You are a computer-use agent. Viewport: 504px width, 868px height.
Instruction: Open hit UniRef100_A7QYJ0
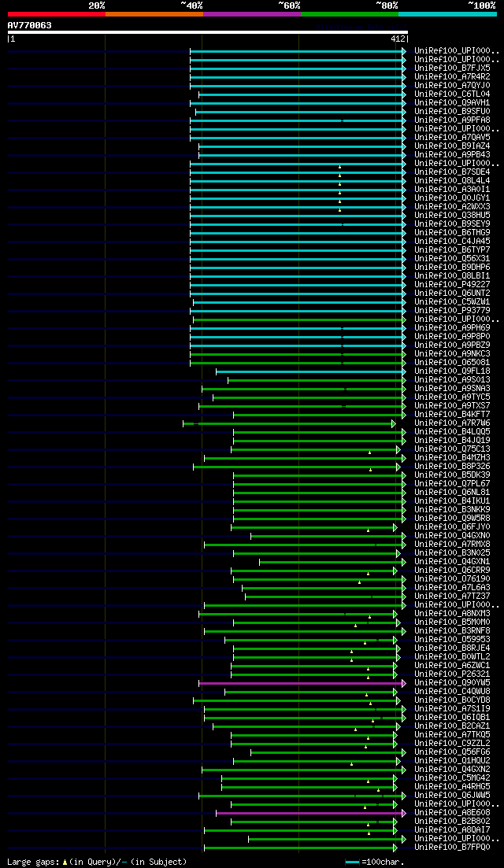click(x=452, y=85)
